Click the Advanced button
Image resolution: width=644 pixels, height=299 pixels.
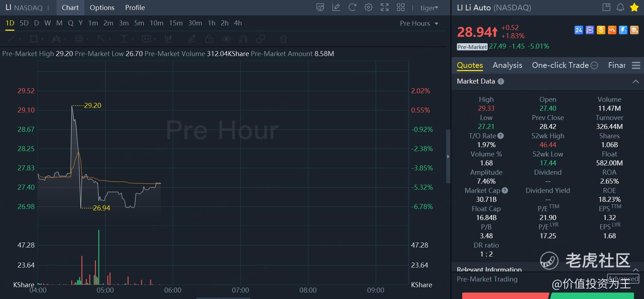[623, 279]
